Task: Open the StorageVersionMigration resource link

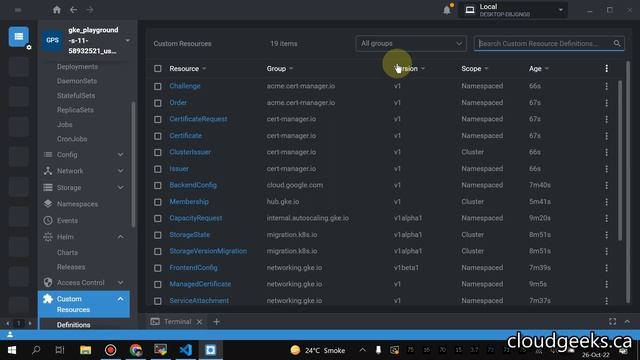Action: [x=208, y=251]
